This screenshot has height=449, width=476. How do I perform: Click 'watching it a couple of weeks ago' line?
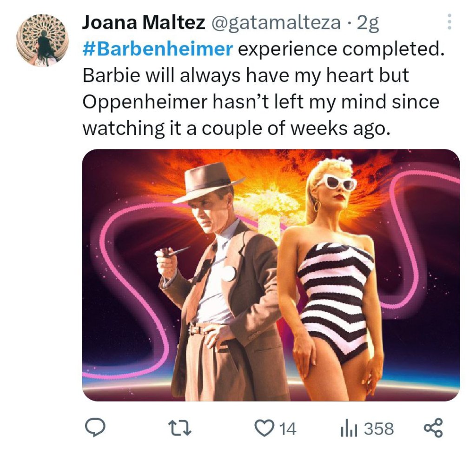(235, 128)
